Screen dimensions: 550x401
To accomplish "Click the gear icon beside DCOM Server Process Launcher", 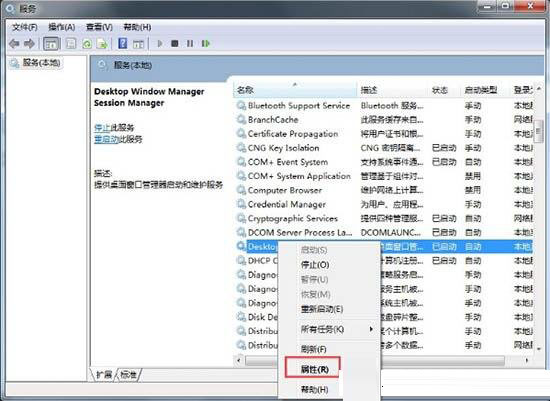I will 241,232.
